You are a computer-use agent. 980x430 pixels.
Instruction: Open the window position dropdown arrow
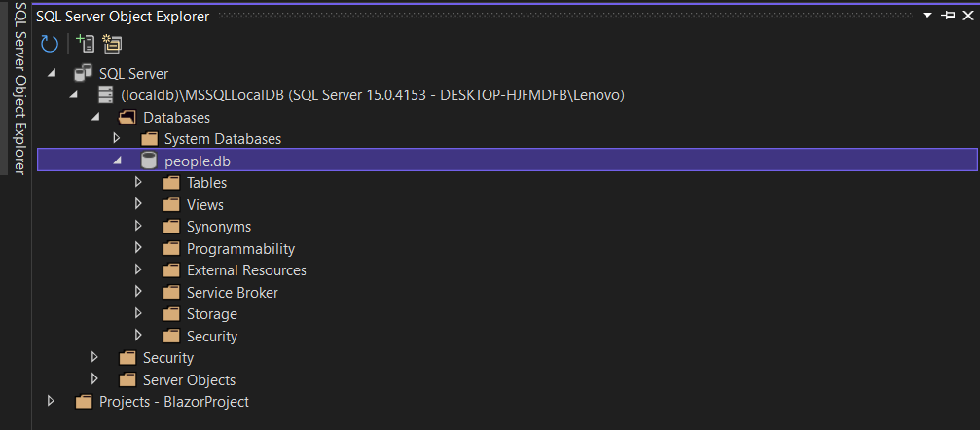tap(927, 16)
